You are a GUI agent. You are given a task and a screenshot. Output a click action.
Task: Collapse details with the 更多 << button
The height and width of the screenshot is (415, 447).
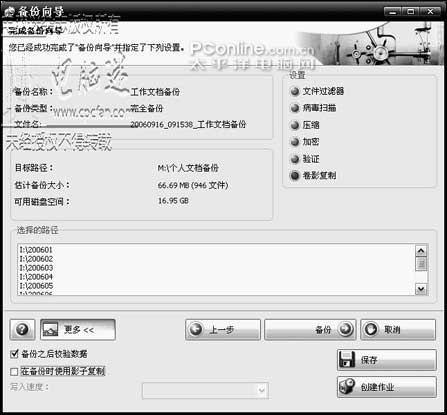78,330
